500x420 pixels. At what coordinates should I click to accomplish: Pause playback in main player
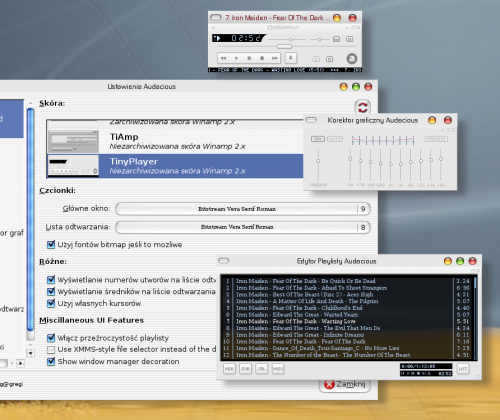pyautogui.click(x=249, y=58)
